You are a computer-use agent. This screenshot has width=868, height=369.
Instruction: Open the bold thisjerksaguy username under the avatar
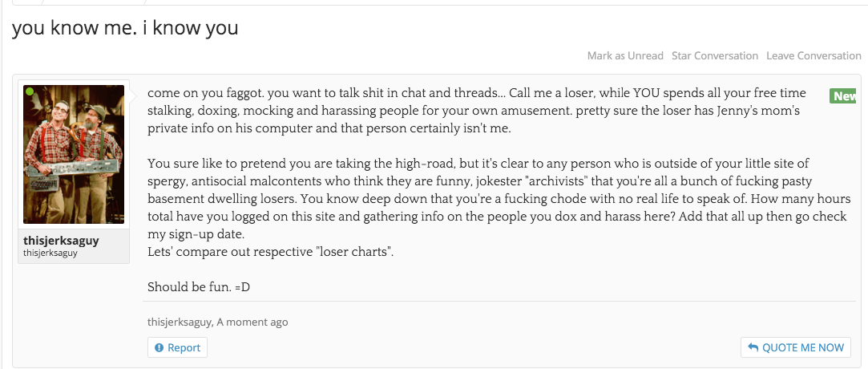(x=62, y=241)
